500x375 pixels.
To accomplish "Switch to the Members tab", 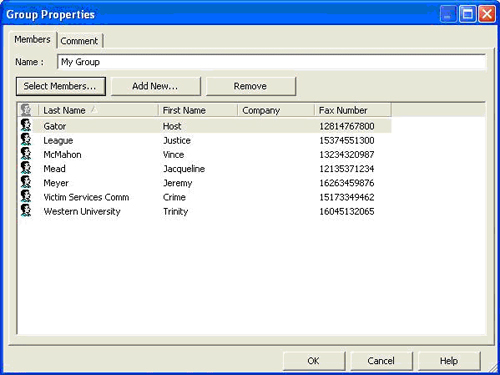I will click(32, 40).
